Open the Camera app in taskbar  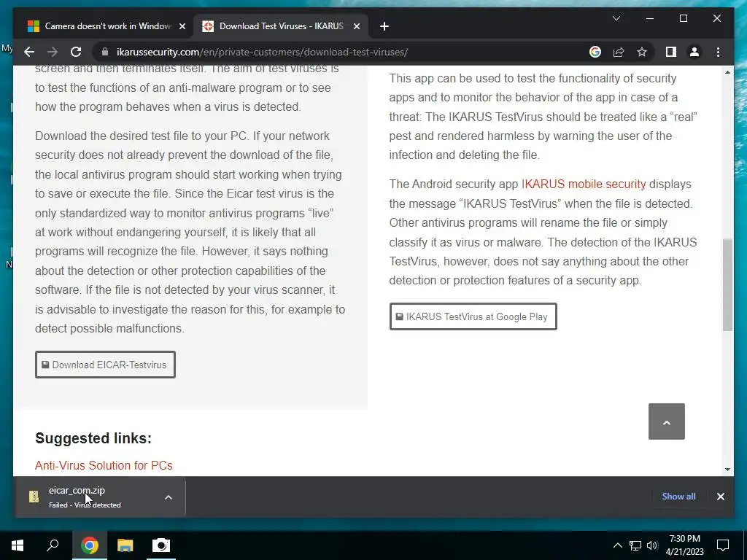tap(161, 545)
